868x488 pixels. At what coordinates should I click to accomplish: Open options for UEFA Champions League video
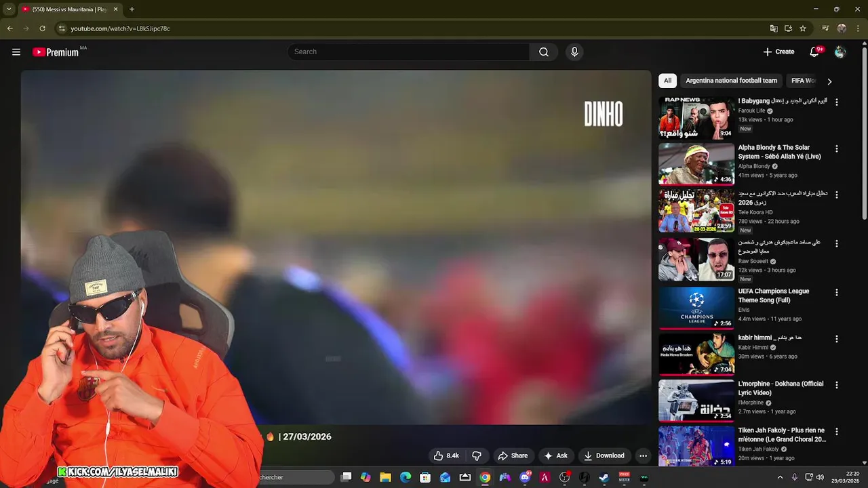pyautogui.click(x=836, y=292)
